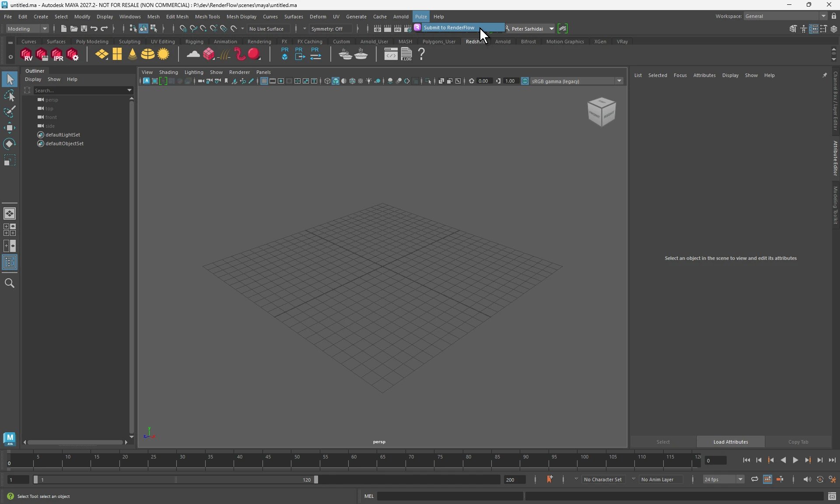This screenshot has height=504, width=840.
Task: Click the red Redshift sphere shelf icon
Action: pos(254,54)
